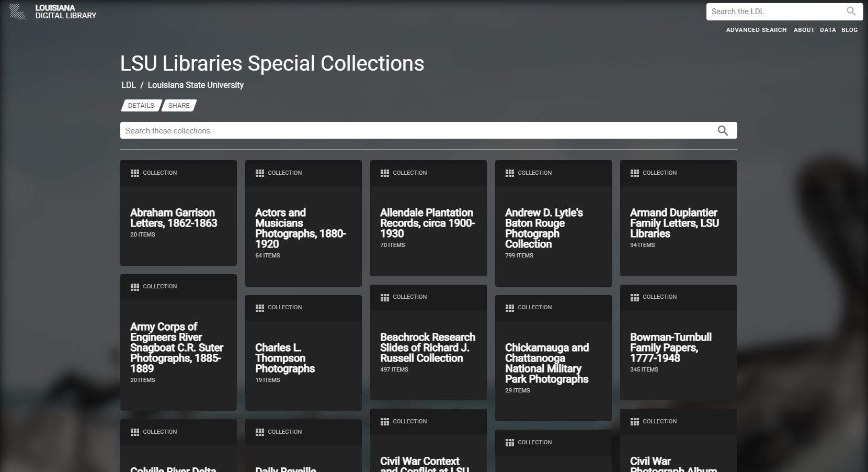This screenshot has height=472, width=868.
Task: Click the 70 ITEMS count text
Action: (x=393, y=245)
